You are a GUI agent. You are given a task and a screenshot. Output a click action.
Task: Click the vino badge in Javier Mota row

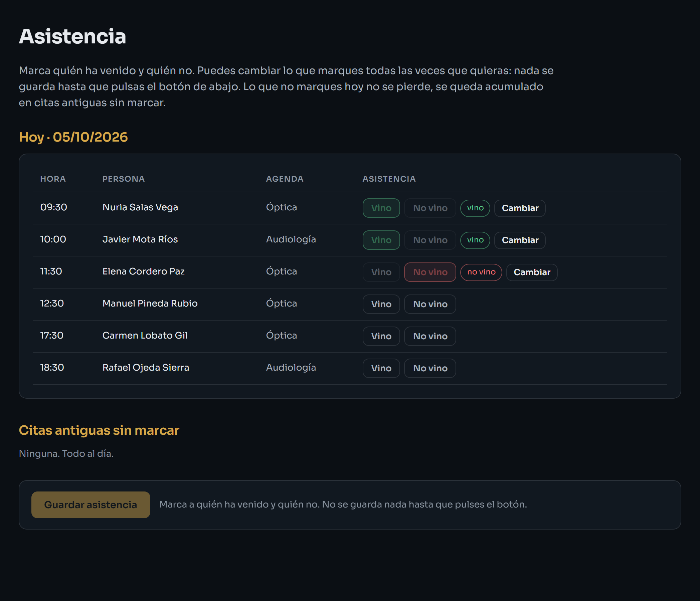point(475,240)
